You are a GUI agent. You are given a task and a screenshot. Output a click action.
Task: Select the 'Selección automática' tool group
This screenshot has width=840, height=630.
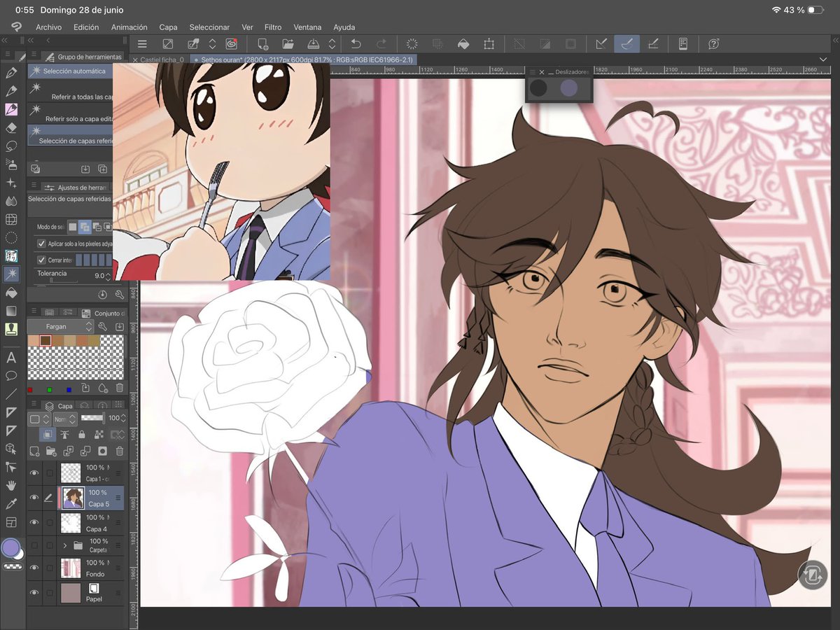coord(70,71)
